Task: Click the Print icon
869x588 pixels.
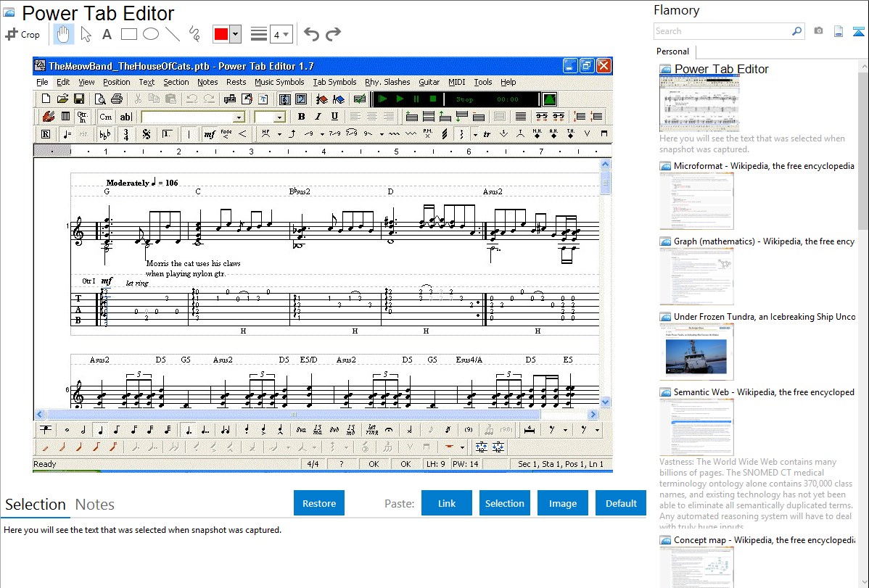Action: (x=116, y=99)
